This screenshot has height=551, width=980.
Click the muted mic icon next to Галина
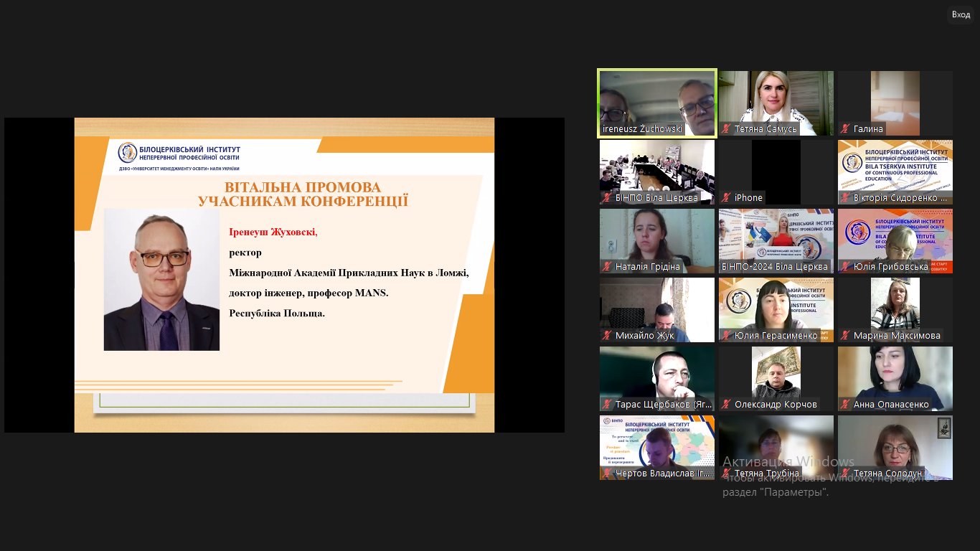(846, 129)
